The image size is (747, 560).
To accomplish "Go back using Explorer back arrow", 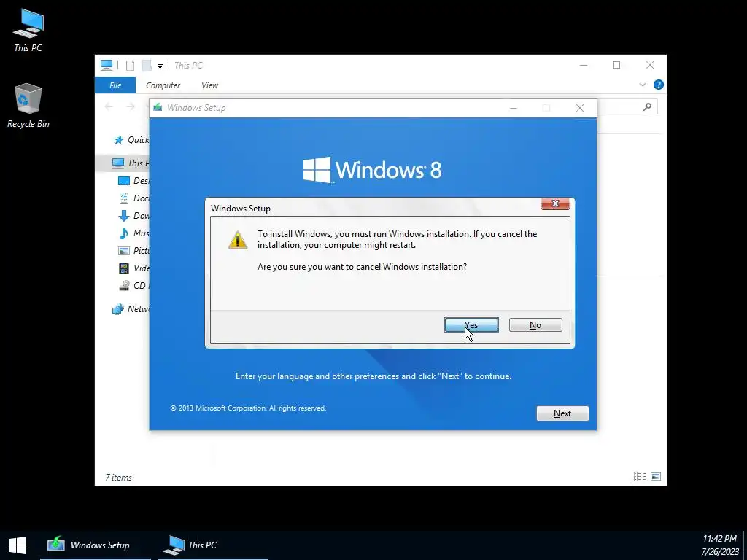I will 109,106.
